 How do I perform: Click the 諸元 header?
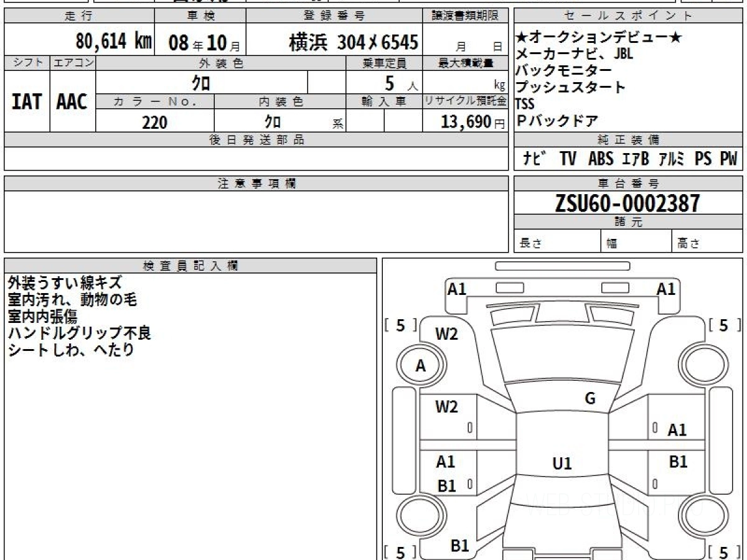(x=629, y=222)
